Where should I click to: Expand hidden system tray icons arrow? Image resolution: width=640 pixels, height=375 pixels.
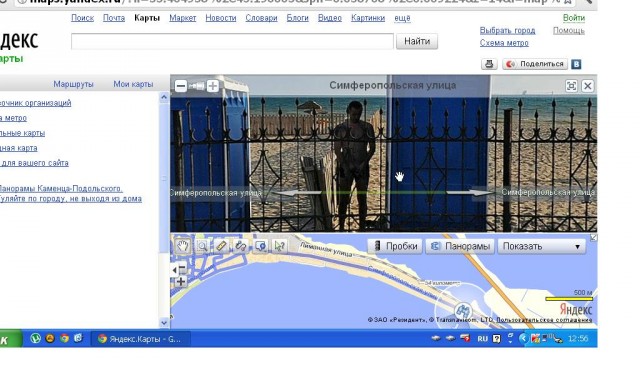(523, 338)
